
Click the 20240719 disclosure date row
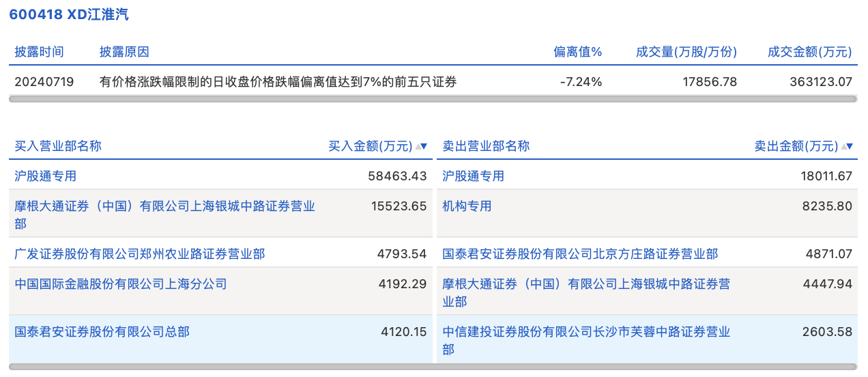(x=44, y=82)
